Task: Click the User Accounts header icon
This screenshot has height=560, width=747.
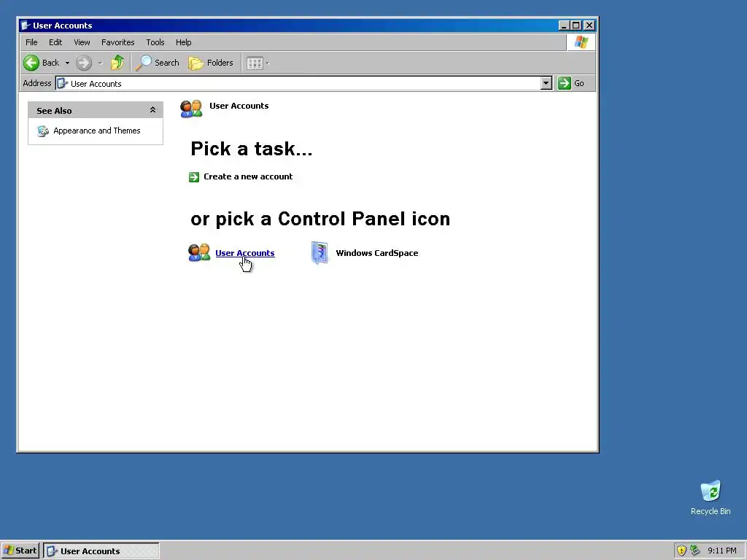Action: click(191, 109)
